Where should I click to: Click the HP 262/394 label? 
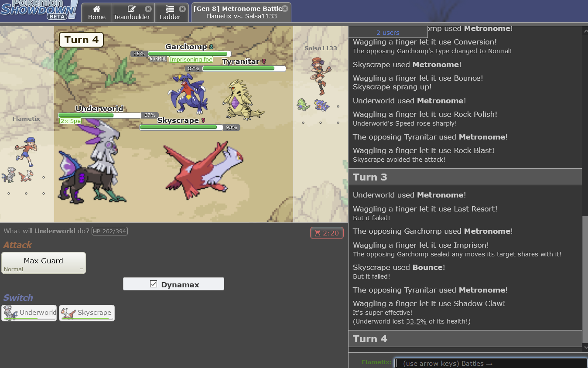coord(109,231)
